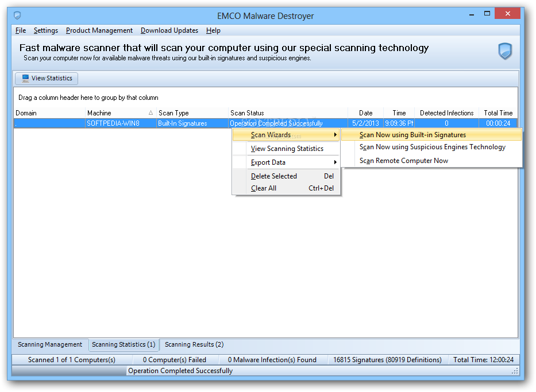This screenshot has width=536, height=392.
Task: Open the Download Updates menu
Action: tap(169, 30)
